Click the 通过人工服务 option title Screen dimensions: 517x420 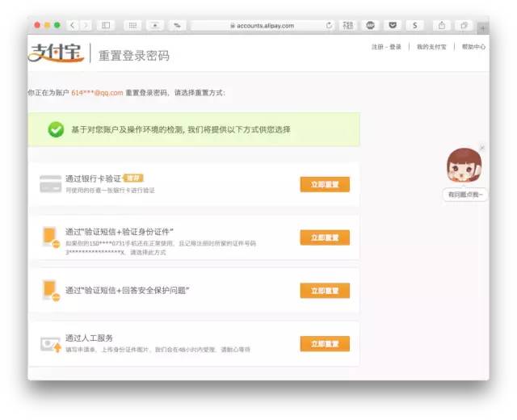tap(89, 338)
